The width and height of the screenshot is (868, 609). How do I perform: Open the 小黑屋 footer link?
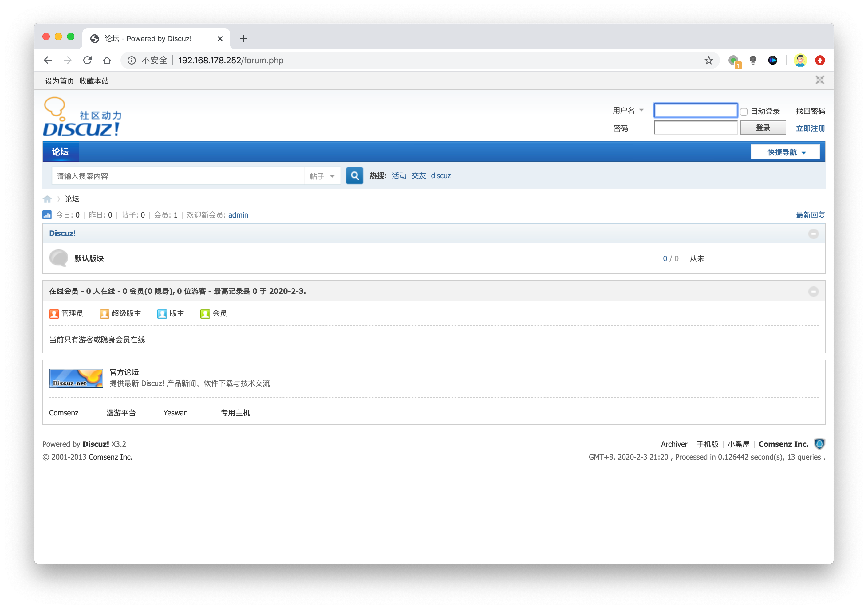738,444
